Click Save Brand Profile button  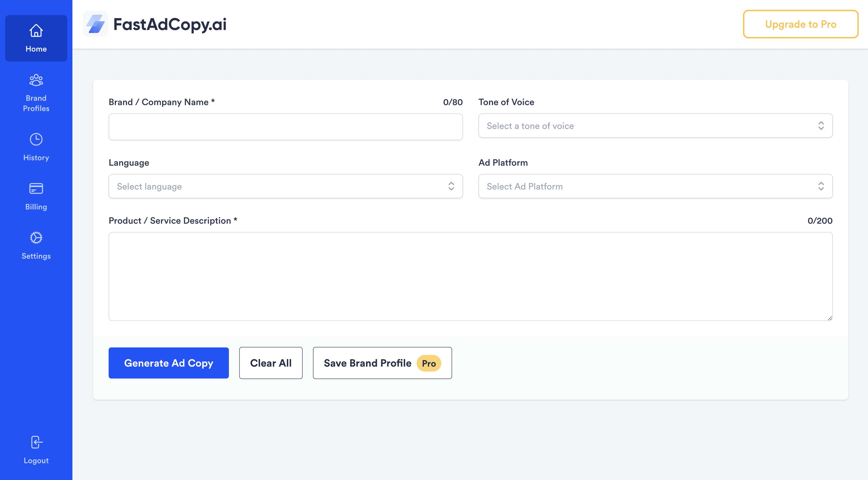(x=382, y=363)
